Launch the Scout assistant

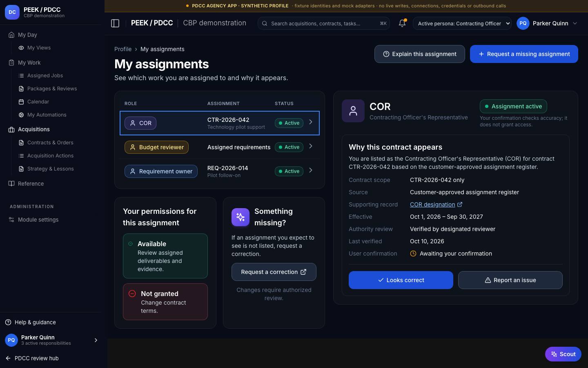click(x=563, y=354)
